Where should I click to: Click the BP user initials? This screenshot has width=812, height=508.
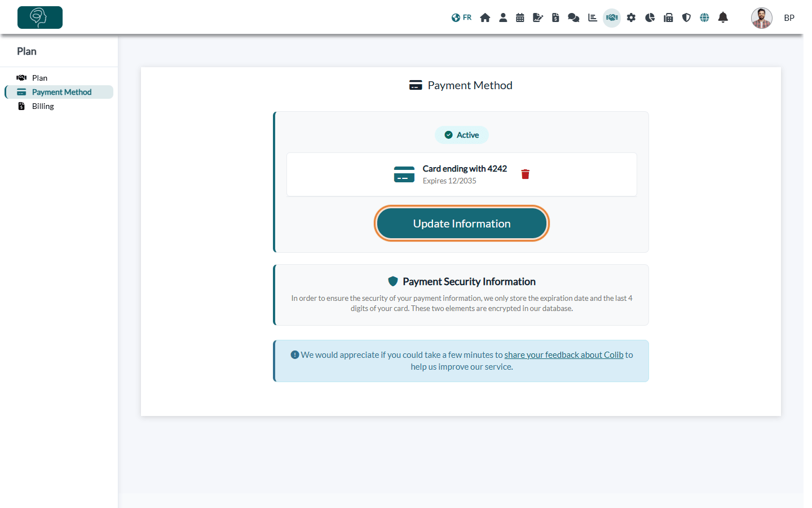click(x=789, y=18)
